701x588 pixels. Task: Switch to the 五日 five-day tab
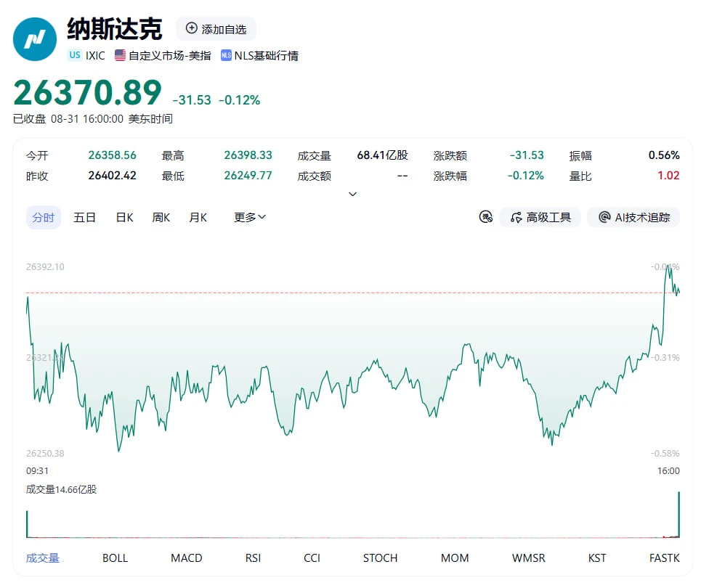click(x=84, y=218)
